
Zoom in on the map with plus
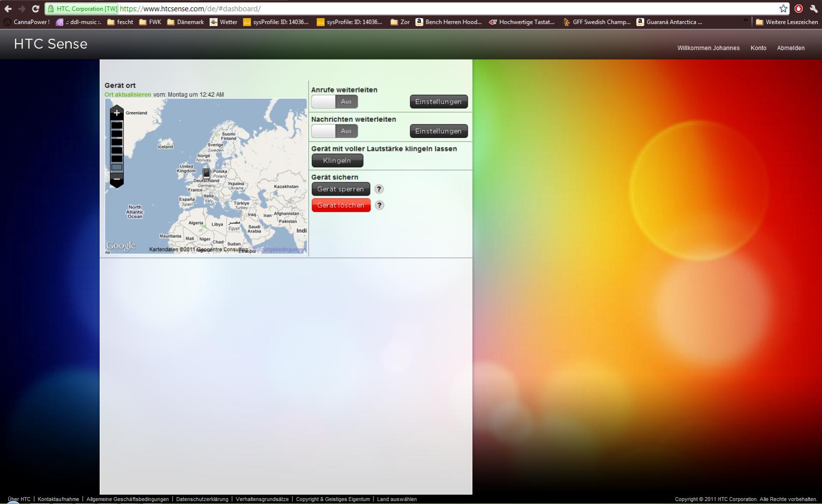116,112
